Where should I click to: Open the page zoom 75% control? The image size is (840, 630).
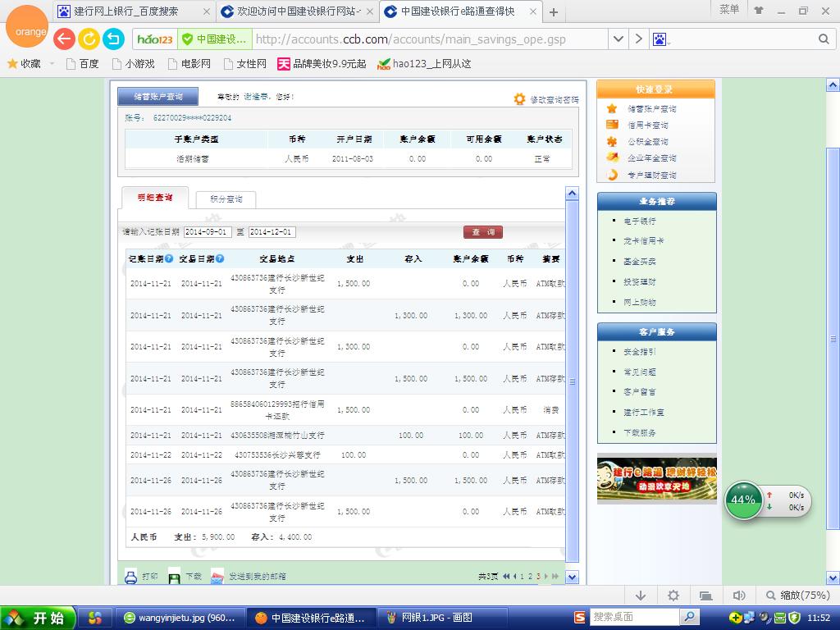click(x=798, y=596)
